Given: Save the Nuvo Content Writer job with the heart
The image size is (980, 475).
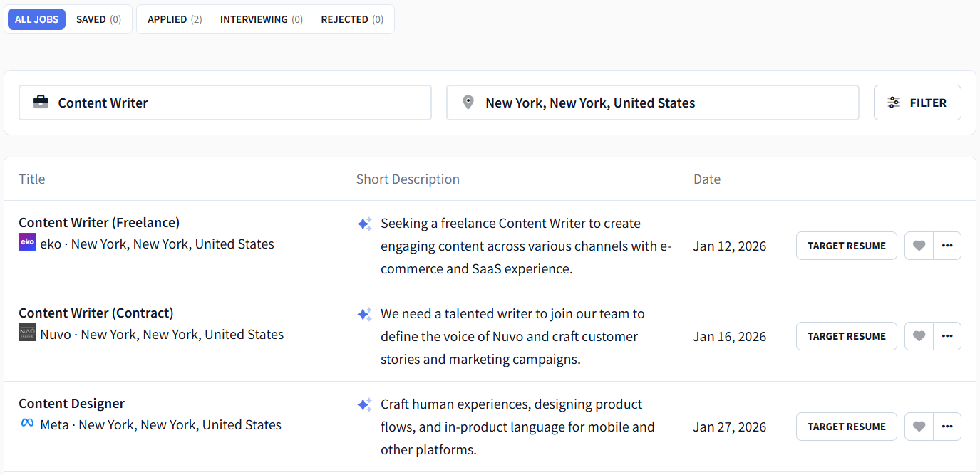Looking at the screenshot, I should 919,336.
